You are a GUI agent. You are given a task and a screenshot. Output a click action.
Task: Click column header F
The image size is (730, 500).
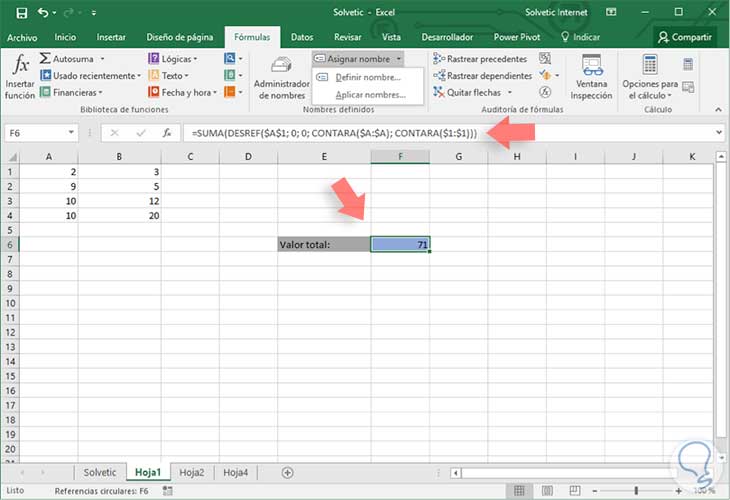coord(400,157)
